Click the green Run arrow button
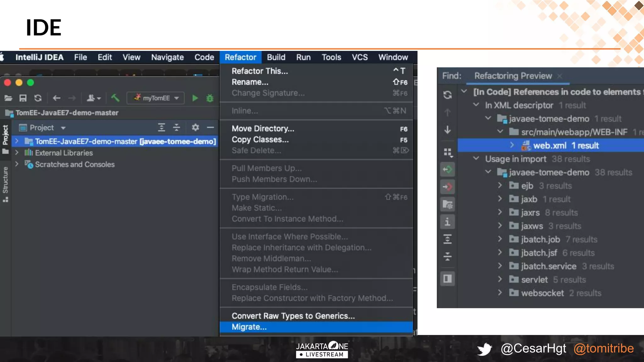This screenshot has width=644, height=362. (195, 98)
